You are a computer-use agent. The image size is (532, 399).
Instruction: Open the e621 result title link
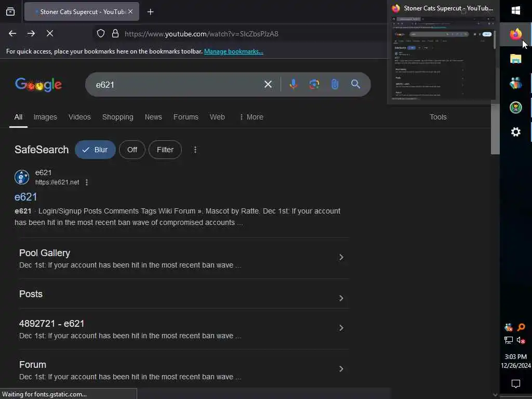tap(26, 197)
